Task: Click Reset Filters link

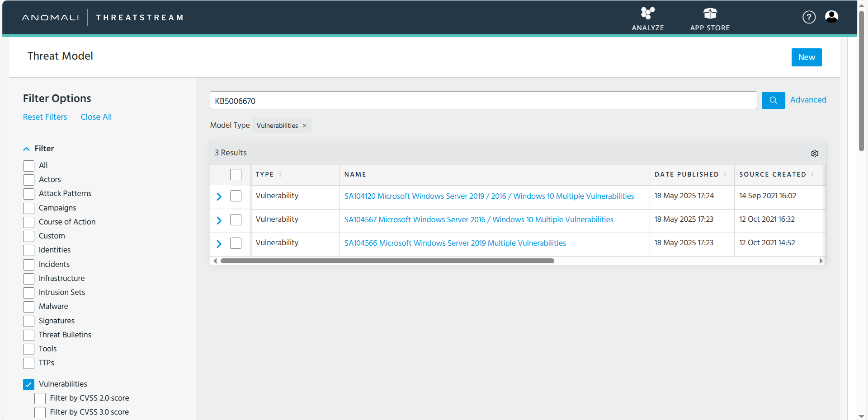Action: [x=45, y=117]
